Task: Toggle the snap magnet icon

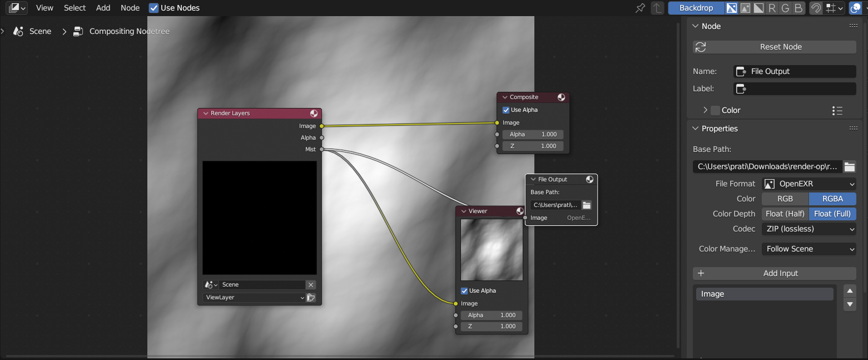Action: coord(816,8)
